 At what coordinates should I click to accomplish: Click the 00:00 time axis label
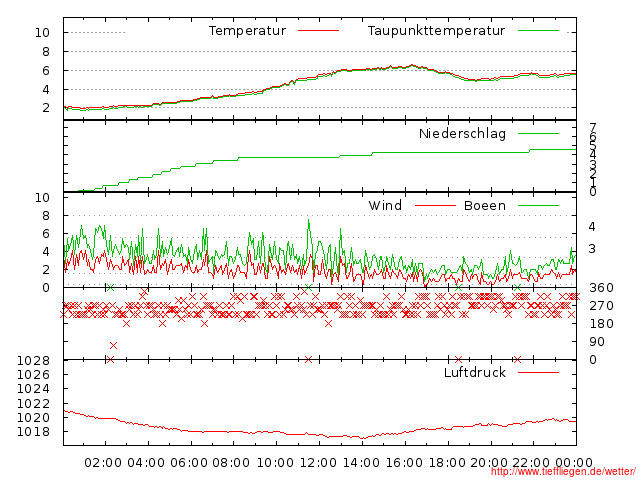click(x=574, y=463)
